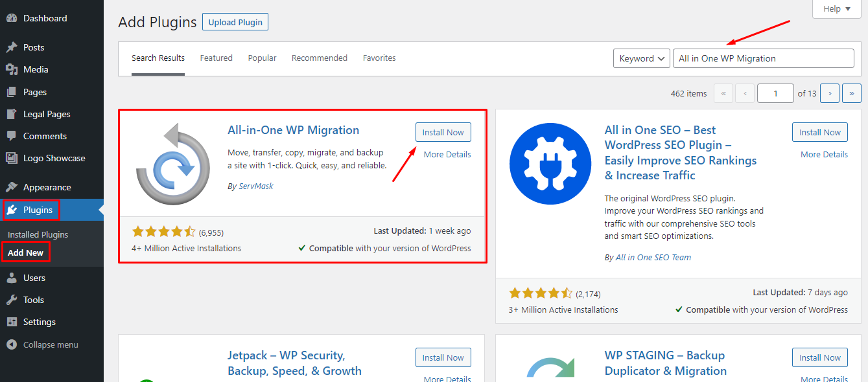Go to previous page of results
Image resolution: width=868 pixels, height=382 pixels.
[x=745, y=93]
